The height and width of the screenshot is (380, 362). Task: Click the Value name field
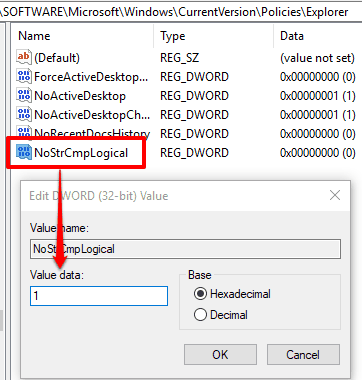click(185, 249)
